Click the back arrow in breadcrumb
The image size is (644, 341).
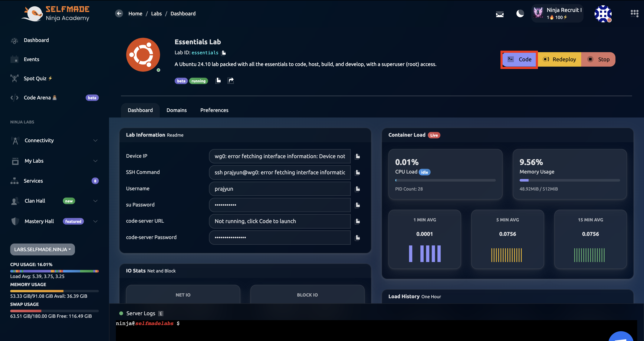(x=119, y=13)
